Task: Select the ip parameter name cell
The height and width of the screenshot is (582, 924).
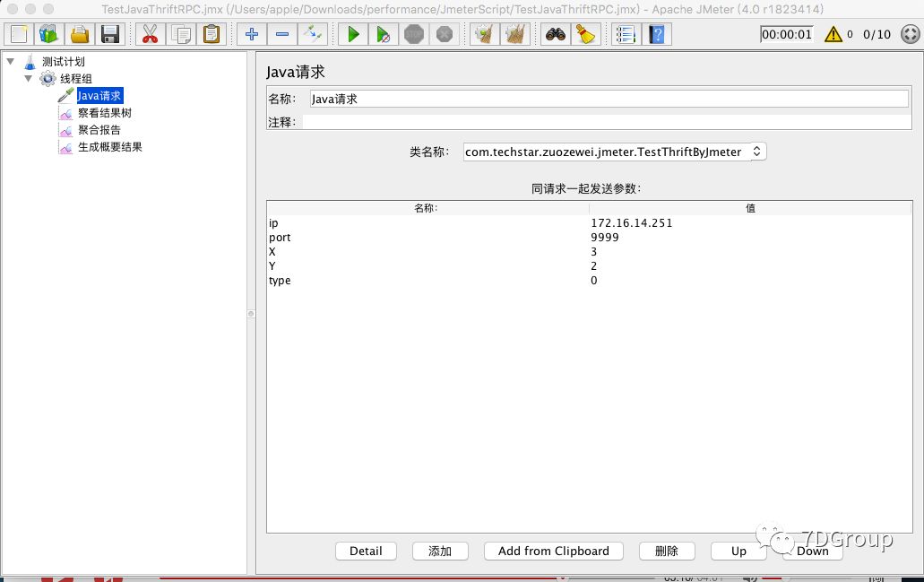Action: (427, 223)
